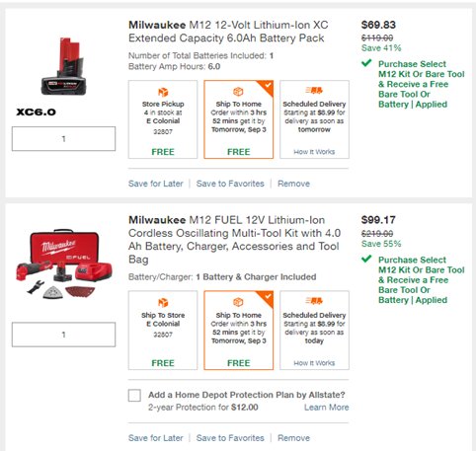Open the Learn More protection plan link
Viewport: 476px width, 451px height.
tap(326, 408)
